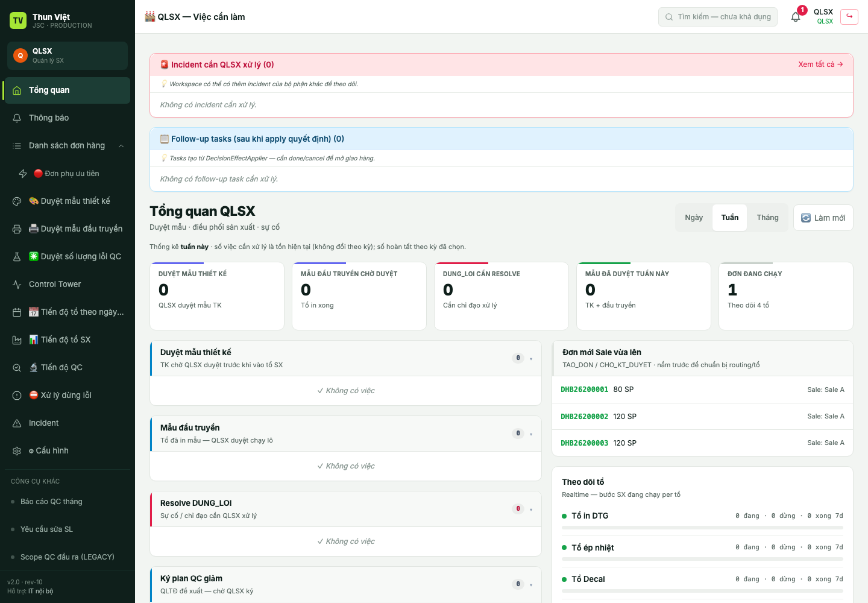Image resolution: width=868 pixels, height=603 pixels.
Task: Click the activity icon beside Control Tower
Action: click(17, 285)
